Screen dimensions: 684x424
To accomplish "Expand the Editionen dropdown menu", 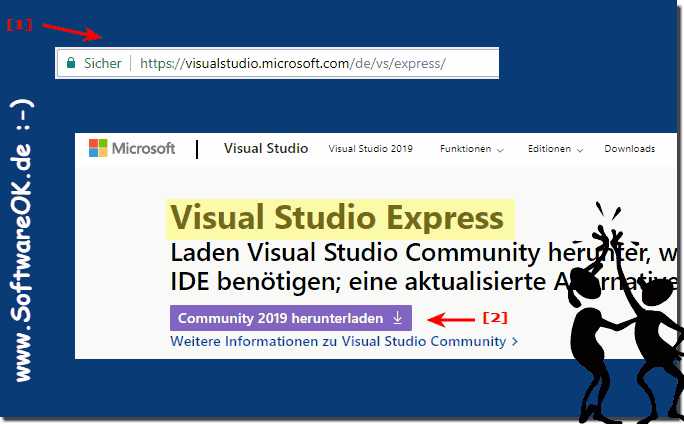I will tap(555, 149).
